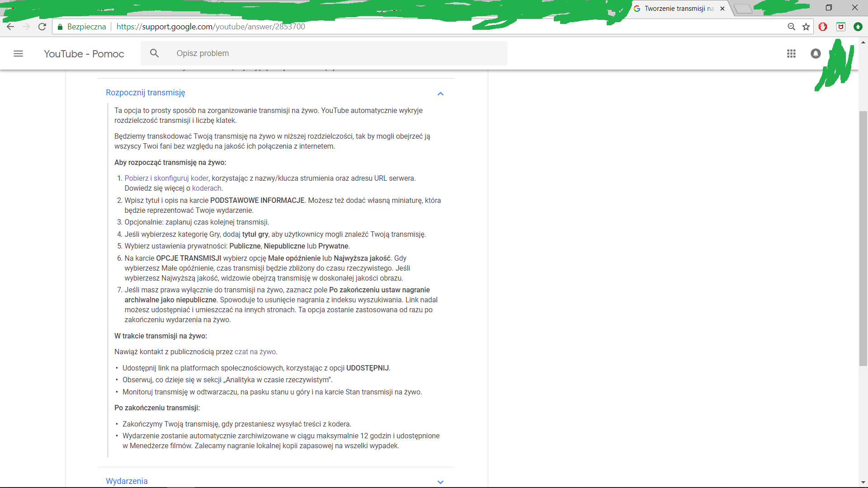Click the Opera extension icon in the toolbar

(823, 27)
